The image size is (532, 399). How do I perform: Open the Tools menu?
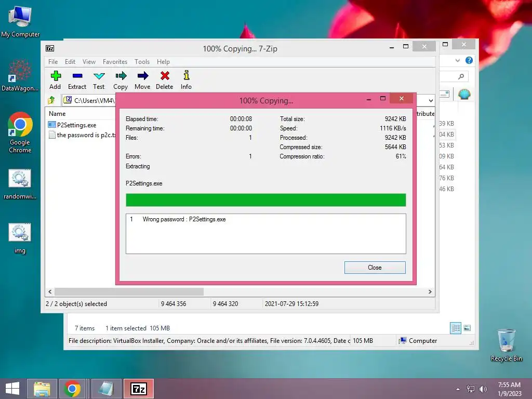tap(142, 62)
